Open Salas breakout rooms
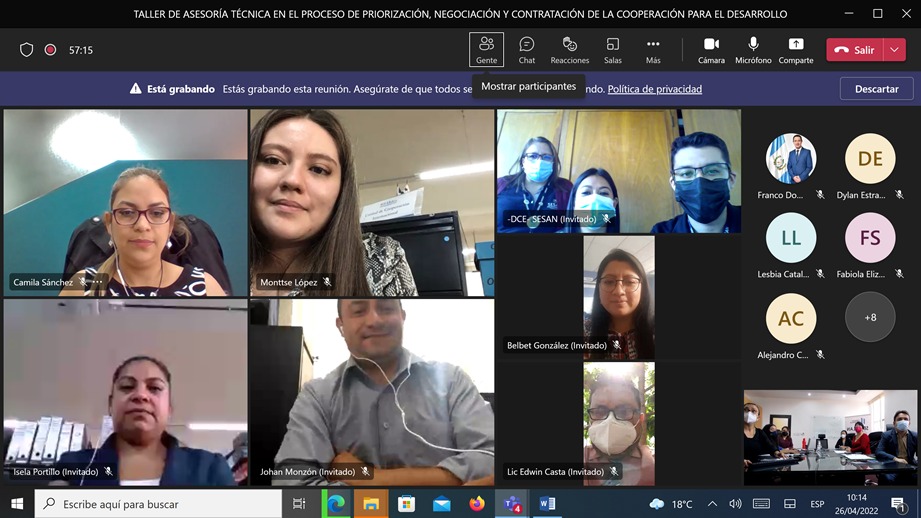This screenshot has height=518, width=921. click(x=613, y=50)
